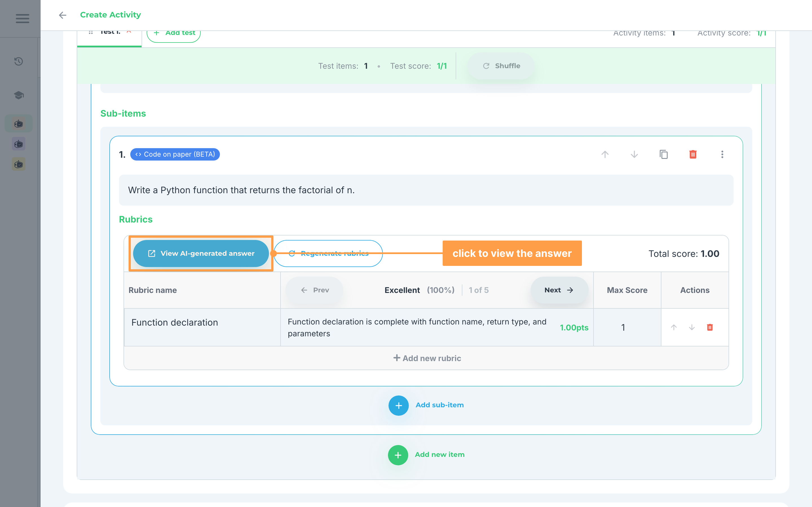Image resolution: width=812 pixels, height=507 pixels.
Task: Move Function declaration rubric down
Action: point(692,327)
